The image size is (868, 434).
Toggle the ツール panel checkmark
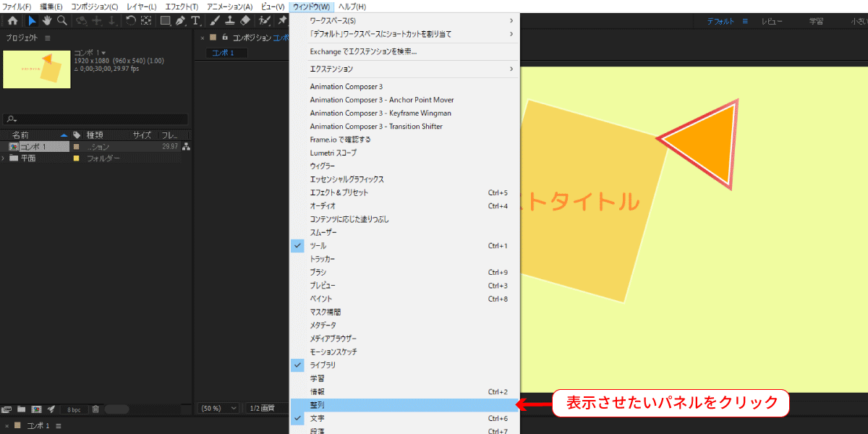pyautogui.click(x=297, y=246)
